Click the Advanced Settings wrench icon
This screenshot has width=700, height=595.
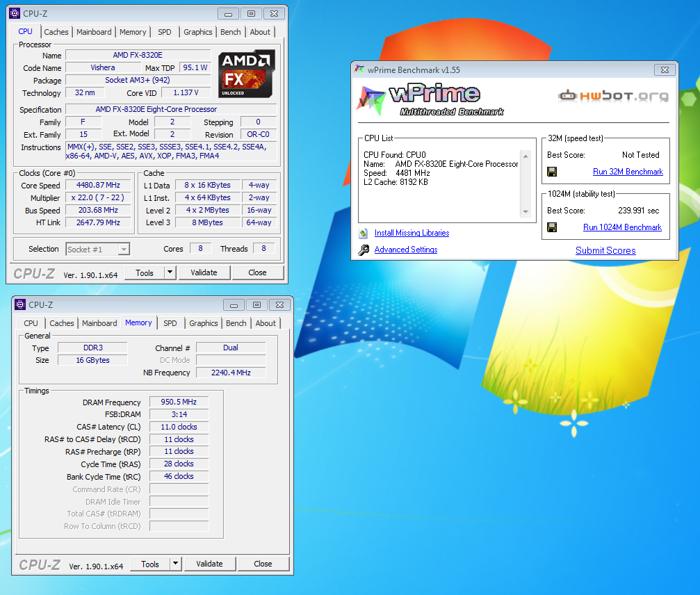coord(364,250)
